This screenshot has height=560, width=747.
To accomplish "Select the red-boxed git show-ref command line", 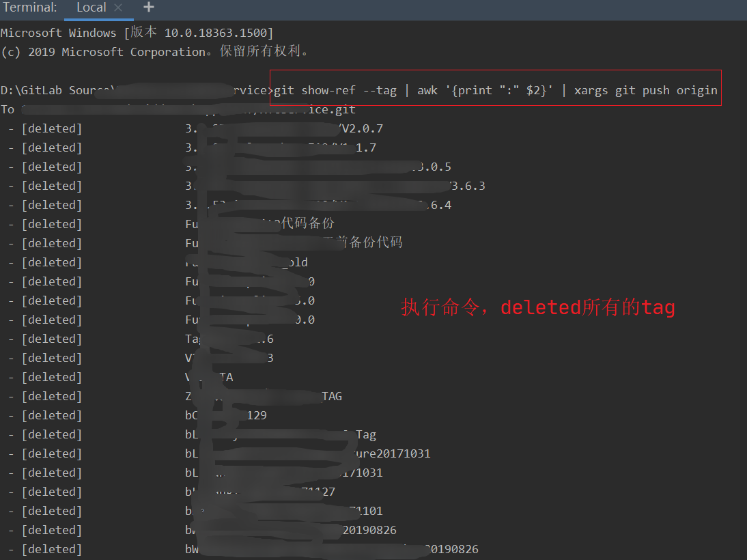I will pyautogui.click(x=495, y=89).
